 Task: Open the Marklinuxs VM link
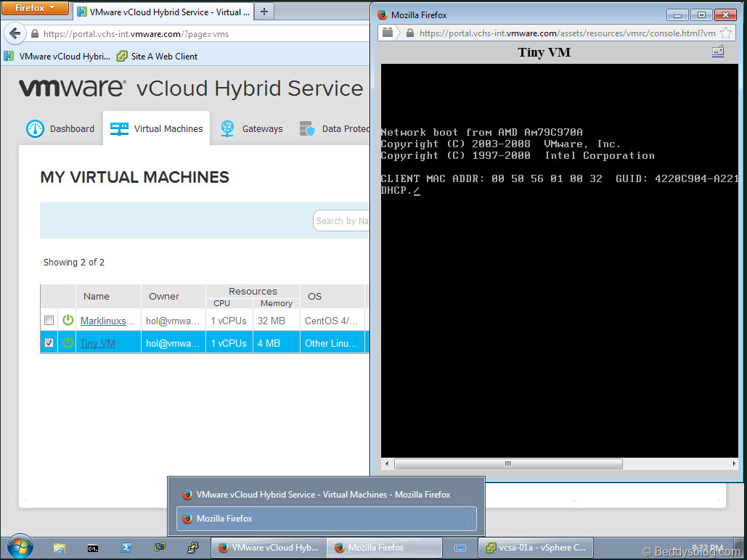(x=107, y=321)
